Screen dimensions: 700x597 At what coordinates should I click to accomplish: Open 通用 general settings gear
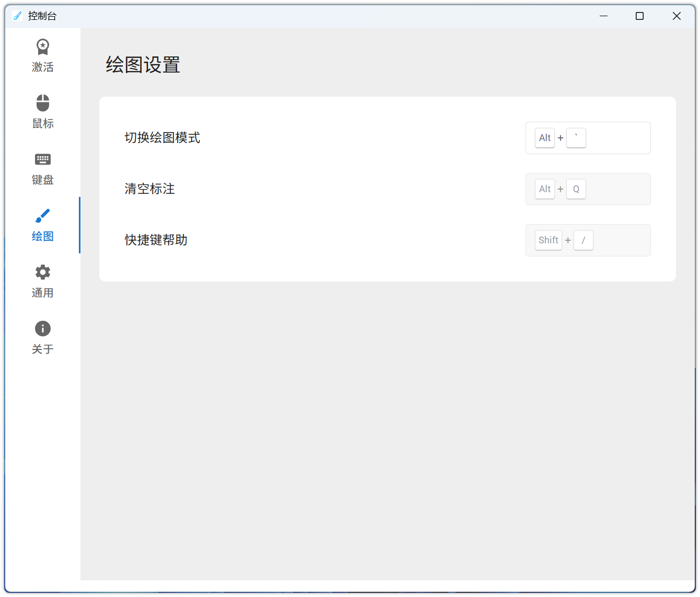[x=42, y=281]
